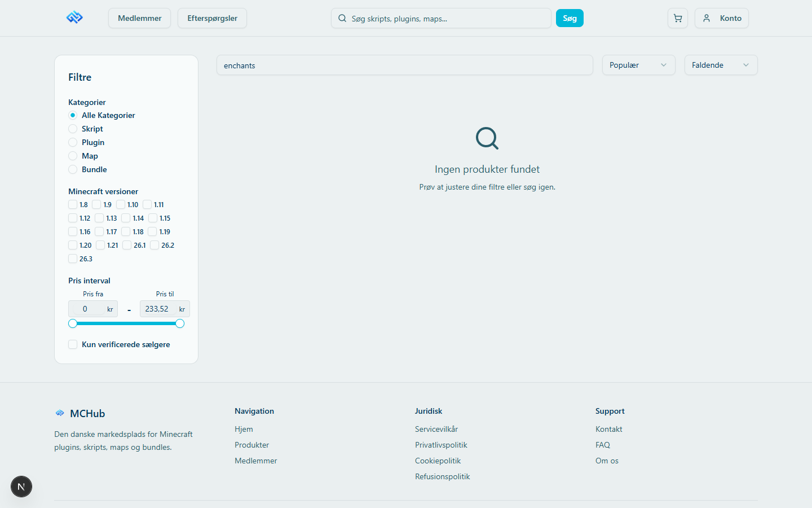Viewport: 812px width, 508px height.
Task: Open the Cookiepolitik link
Action: click(438, 461)
